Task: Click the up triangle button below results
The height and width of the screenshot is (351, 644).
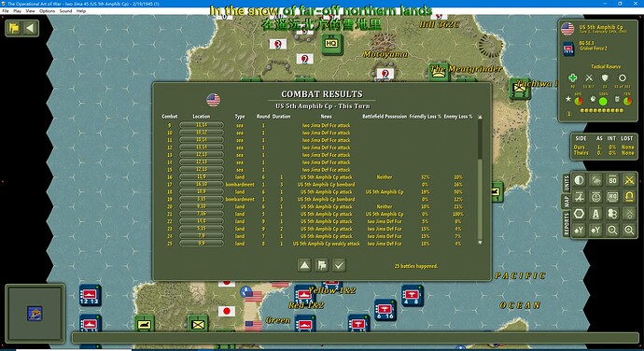Action: pyautogui.click(x=304, y=265)
